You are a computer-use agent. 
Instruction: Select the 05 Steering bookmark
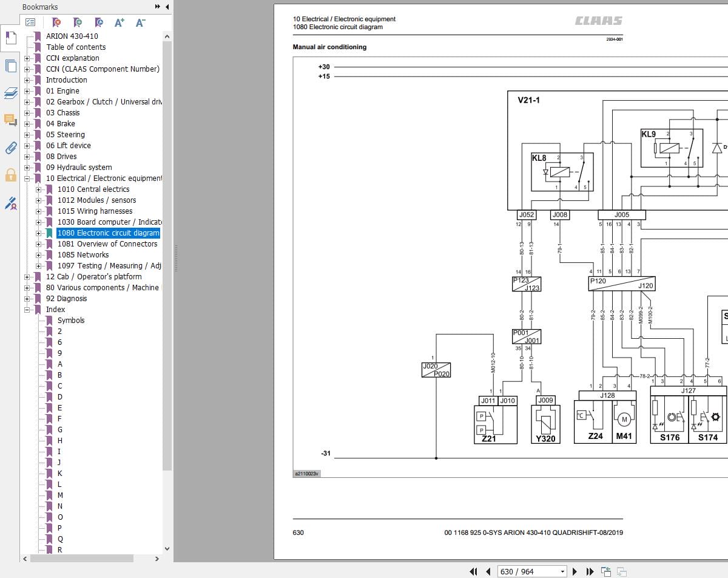66,135
